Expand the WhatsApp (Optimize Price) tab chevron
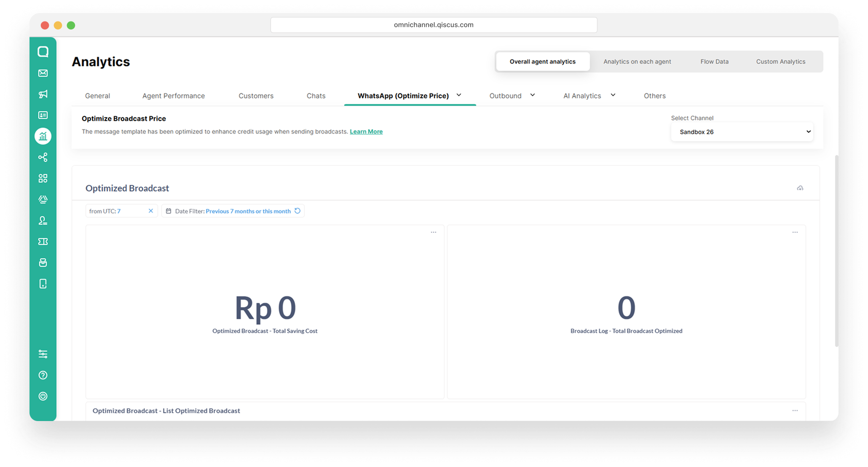Image resolution: width=868 pixels, height=467 pixels. tap(459, 95)
